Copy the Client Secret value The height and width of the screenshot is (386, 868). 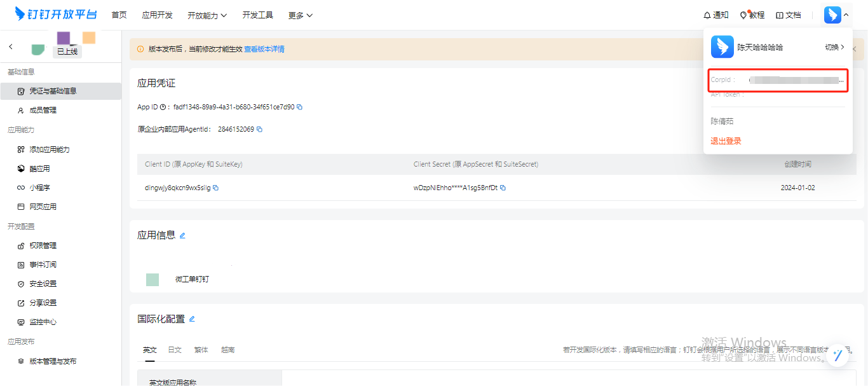(503, 188)
